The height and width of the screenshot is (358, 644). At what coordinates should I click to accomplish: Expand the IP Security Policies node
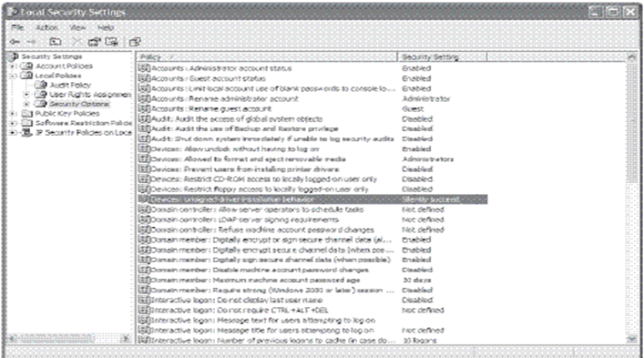click(13, 133)
